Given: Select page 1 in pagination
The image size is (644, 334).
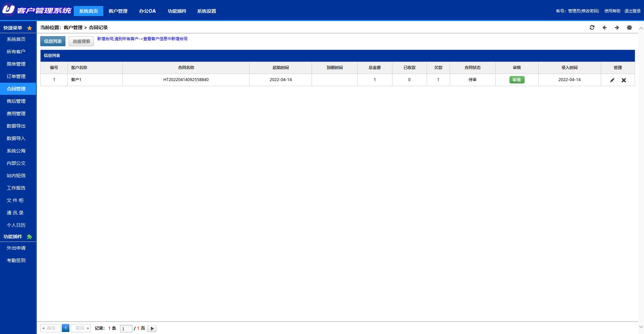Looking at the screenshot, I should tap(66, 328).
